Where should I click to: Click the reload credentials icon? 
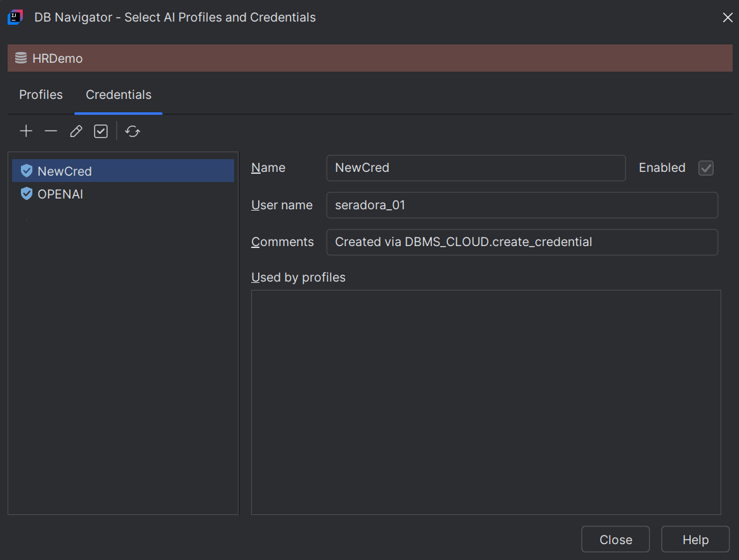[x=133, y=131]
